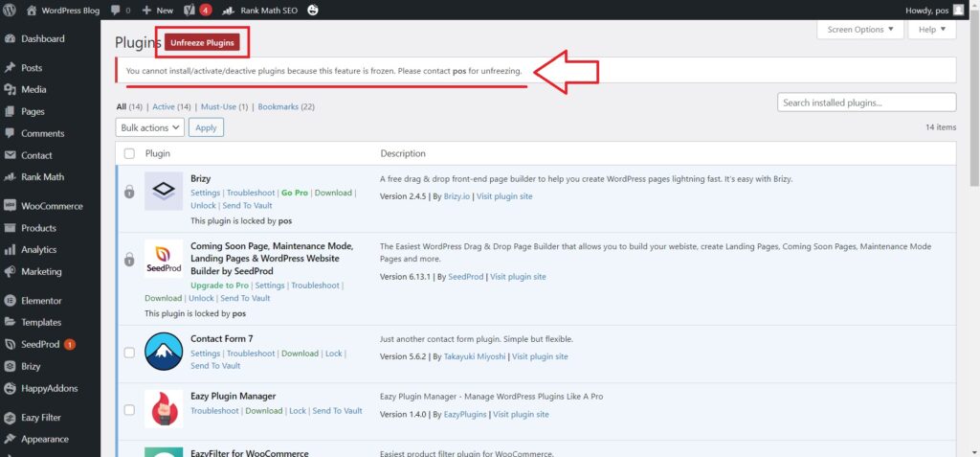This screenshot has height=457, width=980.
Task: Click the lock icon on the SeedProd row
Action: (129, 260)
